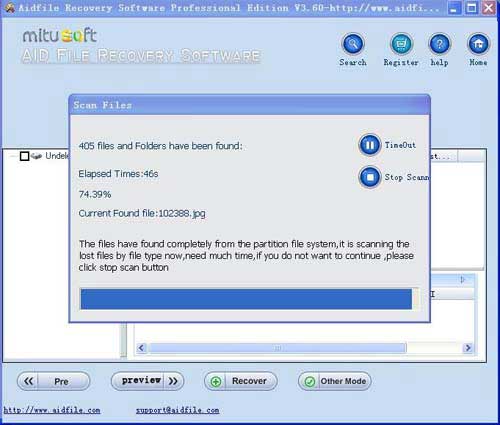This screenshot has height=425, width=500.
Task: Click the Pre back button
Action: coord(53,381)
